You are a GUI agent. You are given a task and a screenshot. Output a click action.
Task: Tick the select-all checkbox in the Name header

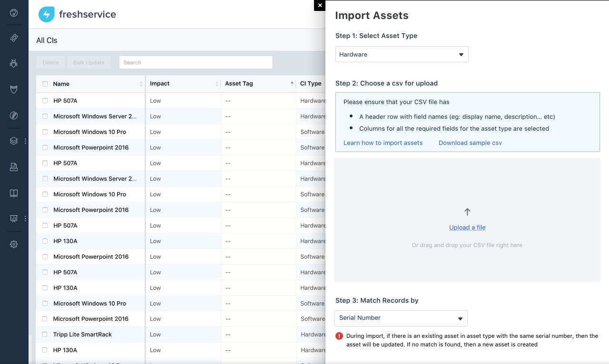(x=45, y=84)
